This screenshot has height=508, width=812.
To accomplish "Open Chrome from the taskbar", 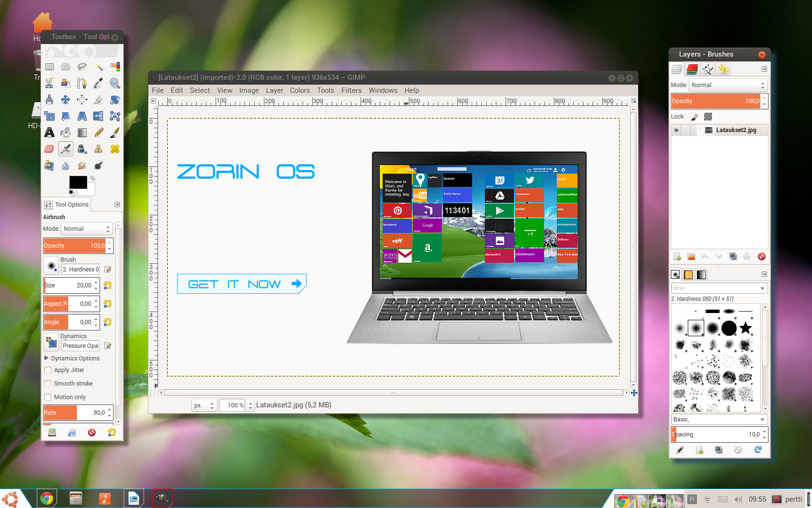I will coord(47,498).
